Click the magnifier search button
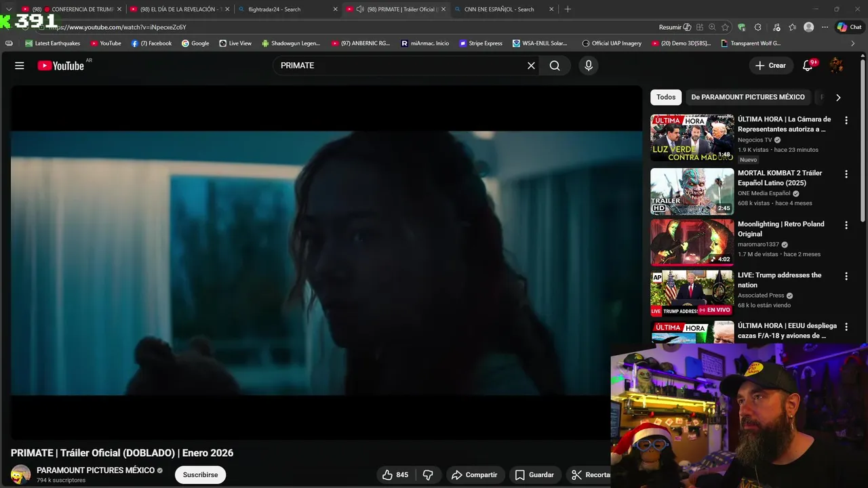868x488 pixels. click(x=555, y=66)
